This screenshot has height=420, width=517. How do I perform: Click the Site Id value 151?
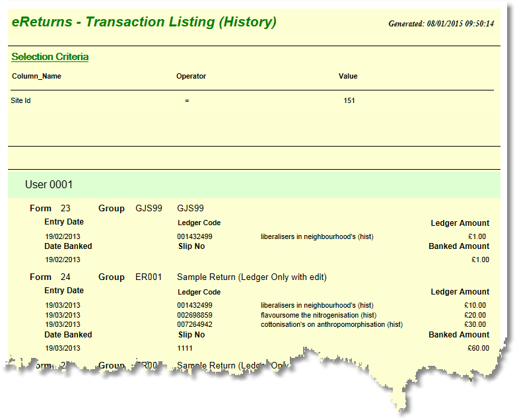[x=349, y=101]
